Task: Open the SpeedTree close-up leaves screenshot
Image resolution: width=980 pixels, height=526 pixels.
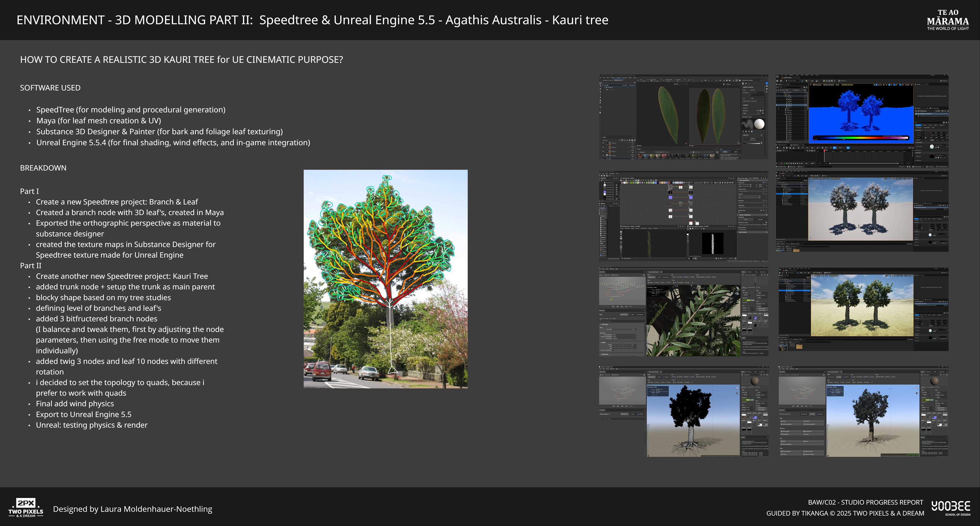Action: point(684,312)
